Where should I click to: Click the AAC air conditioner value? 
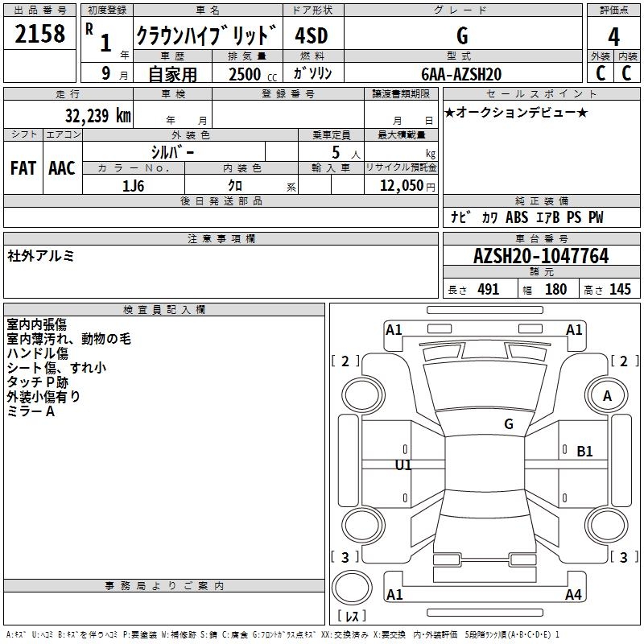coord(62,168)
